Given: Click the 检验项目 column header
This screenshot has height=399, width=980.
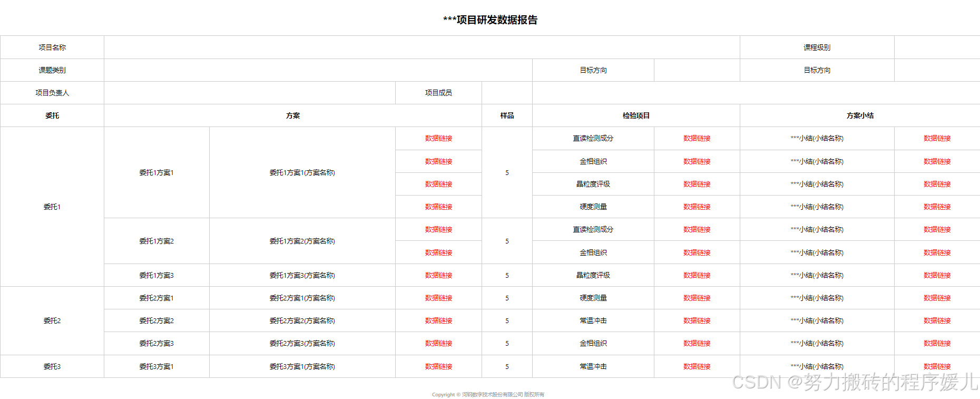Looking at the screenshot, I should click(636, 115).
